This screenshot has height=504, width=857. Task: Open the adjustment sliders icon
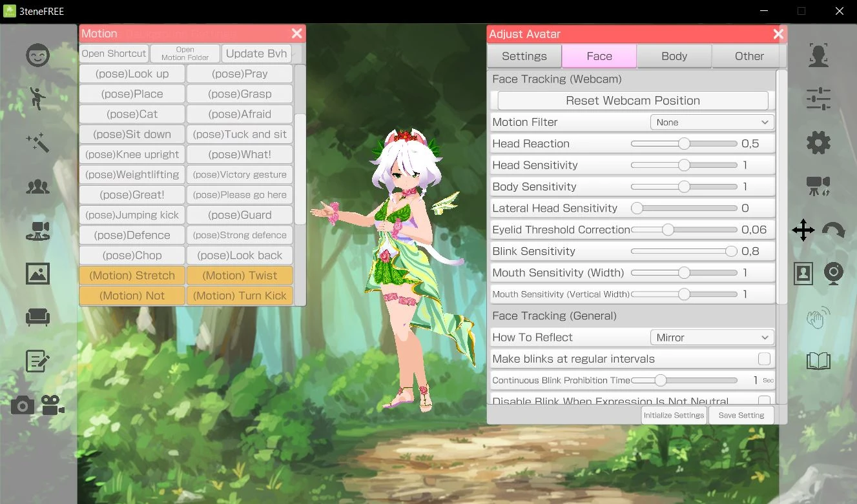click(x=818, y=99)
